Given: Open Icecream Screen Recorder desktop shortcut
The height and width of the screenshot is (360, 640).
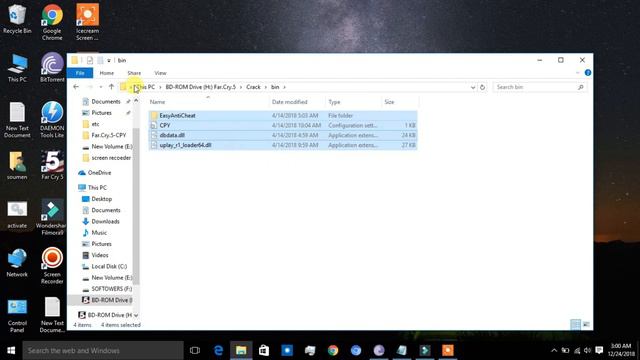Looking at the screenshot, I should point(87,22).
